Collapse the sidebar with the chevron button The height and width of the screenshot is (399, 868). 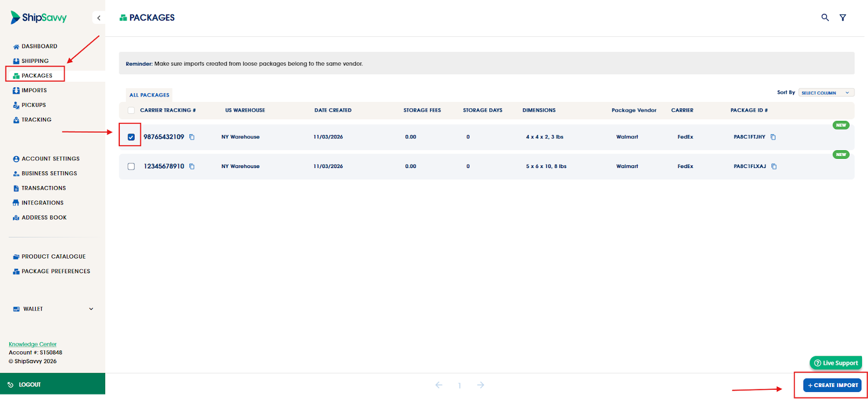point(99,18)
